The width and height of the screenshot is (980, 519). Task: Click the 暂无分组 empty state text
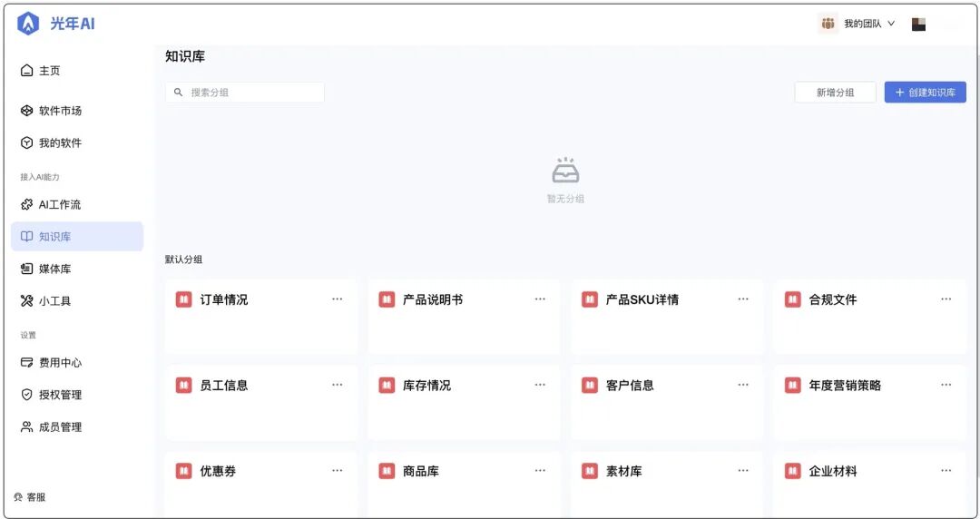coord(565,199)
